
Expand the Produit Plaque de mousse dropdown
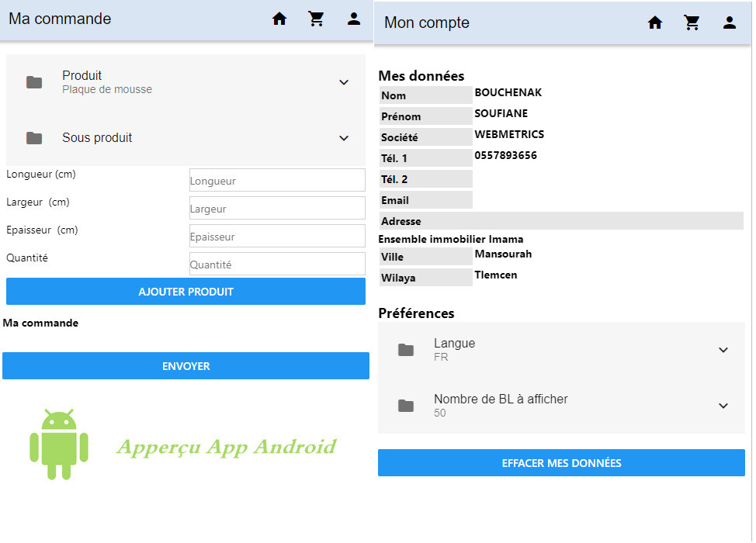pos(344,82)
